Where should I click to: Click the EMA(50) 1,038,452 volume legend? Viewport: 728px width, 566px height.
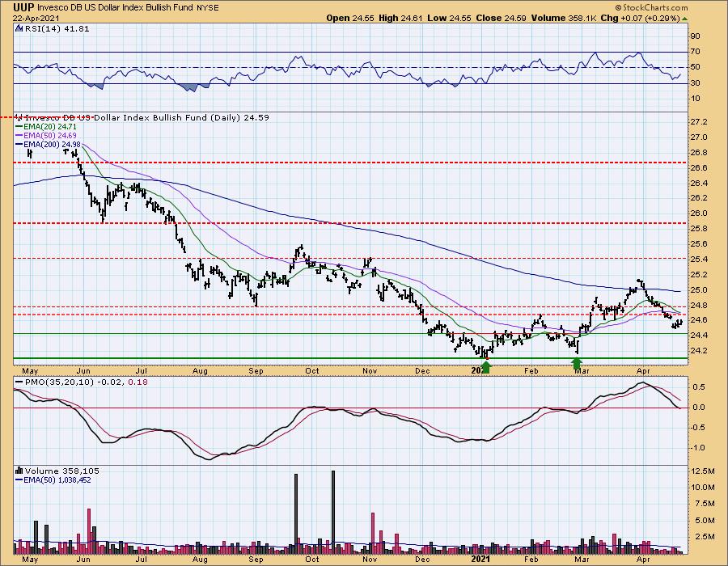[x=58, y=479]
